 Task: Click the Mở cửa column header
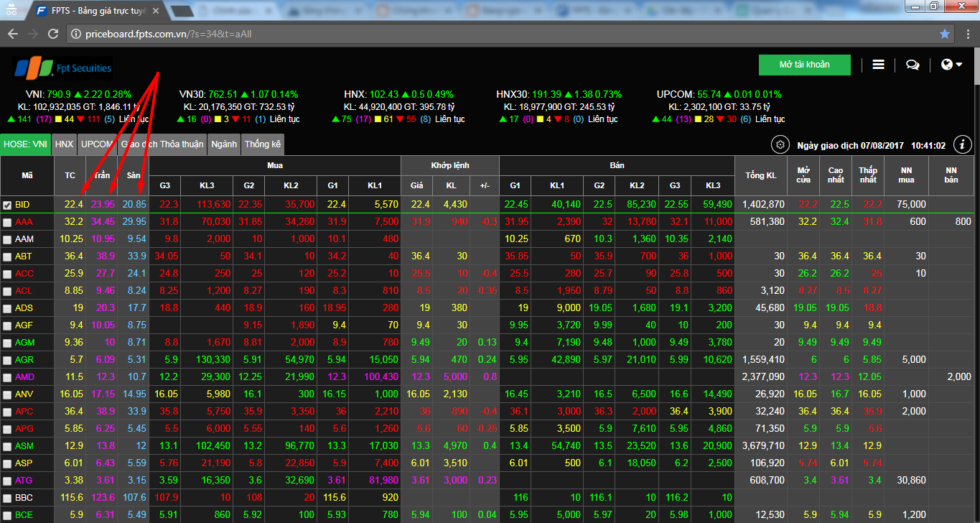[803, 175]
